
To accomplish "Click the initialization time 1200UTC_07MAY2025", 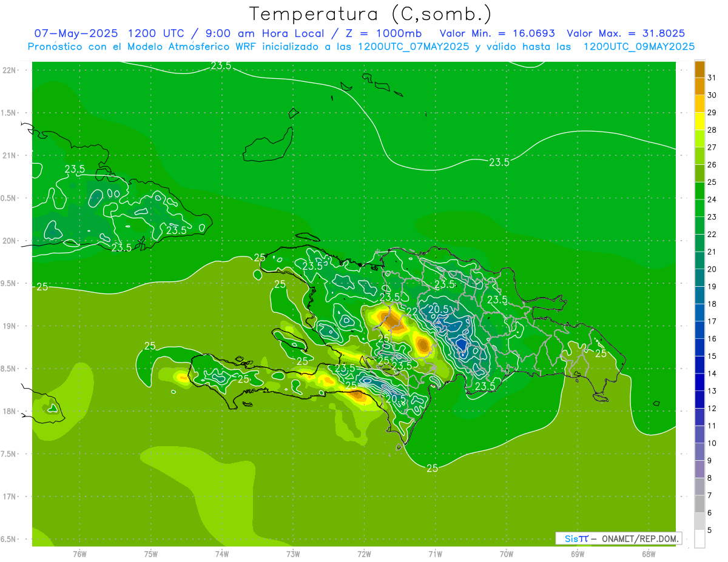I will [414, 47].
